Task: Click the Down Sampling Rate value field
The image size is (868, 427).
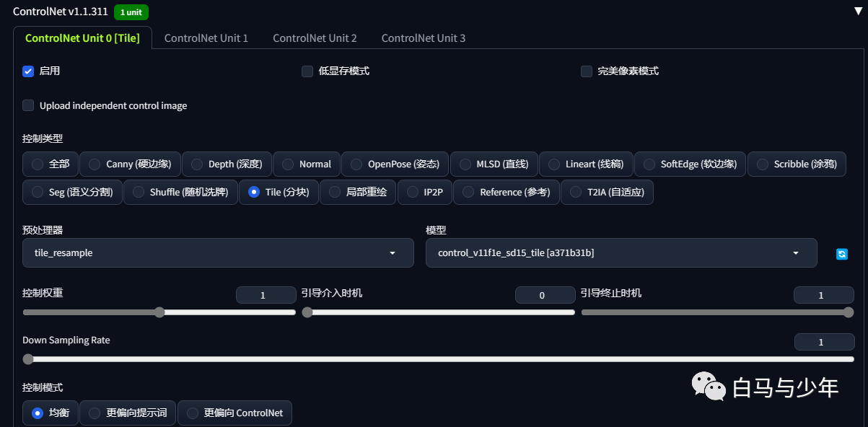Action: tap(824, 342)
